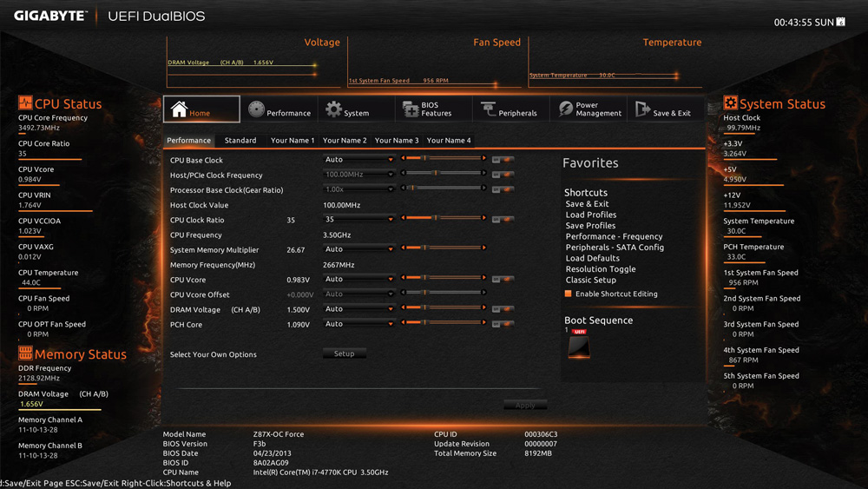Toggle the Processor Base Clock on/off switch
The height and width of the screenshot is (489, 868).
click(x=503, y=189)
